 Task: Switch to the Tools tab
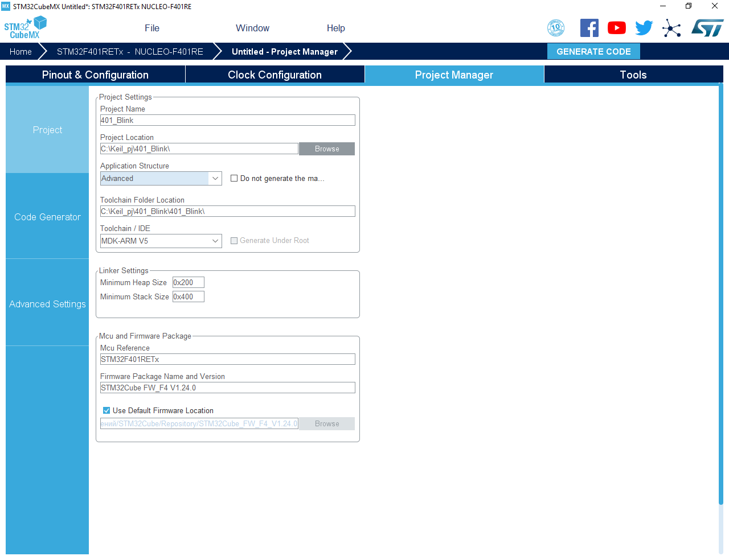click(633, 75)
